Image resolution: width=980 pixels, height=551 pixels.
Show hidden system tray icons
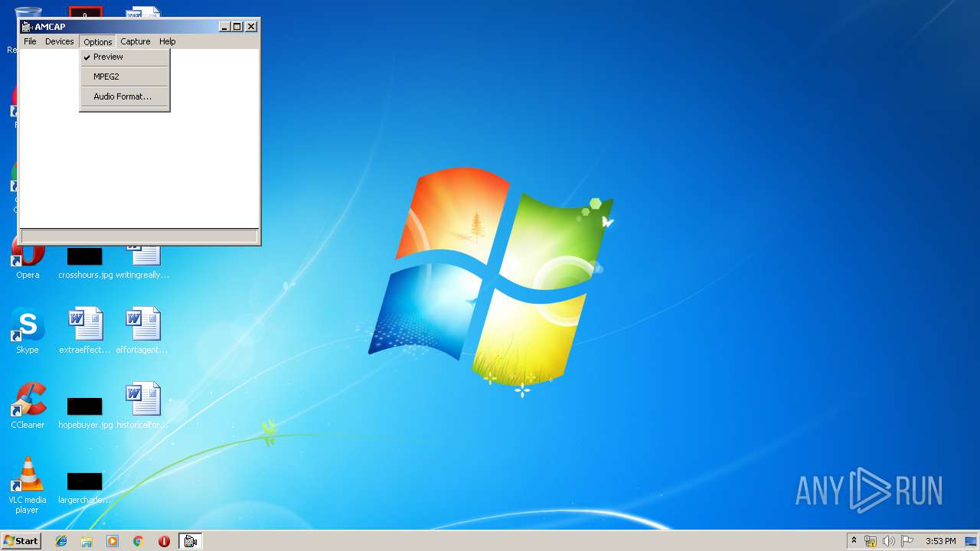[854, 541]
